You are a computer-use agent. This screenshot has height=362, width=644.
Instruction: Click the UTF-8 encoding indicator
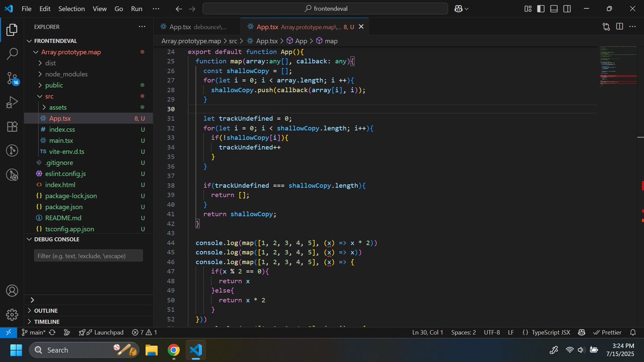click(x=492, y=333)
